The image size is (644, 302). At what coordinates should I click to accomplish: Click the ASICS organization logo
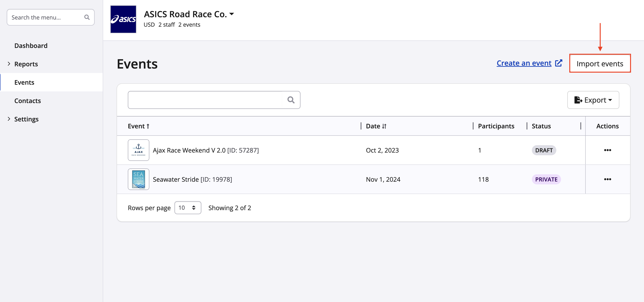123,19
